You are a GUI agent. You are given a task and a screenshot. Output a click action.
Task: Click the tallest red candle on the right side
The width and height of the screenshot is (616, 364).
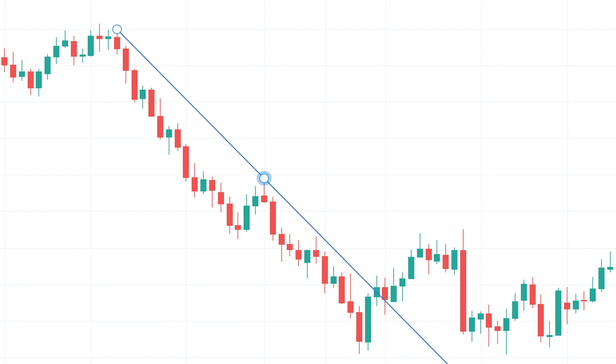click(x=463, y=291)
